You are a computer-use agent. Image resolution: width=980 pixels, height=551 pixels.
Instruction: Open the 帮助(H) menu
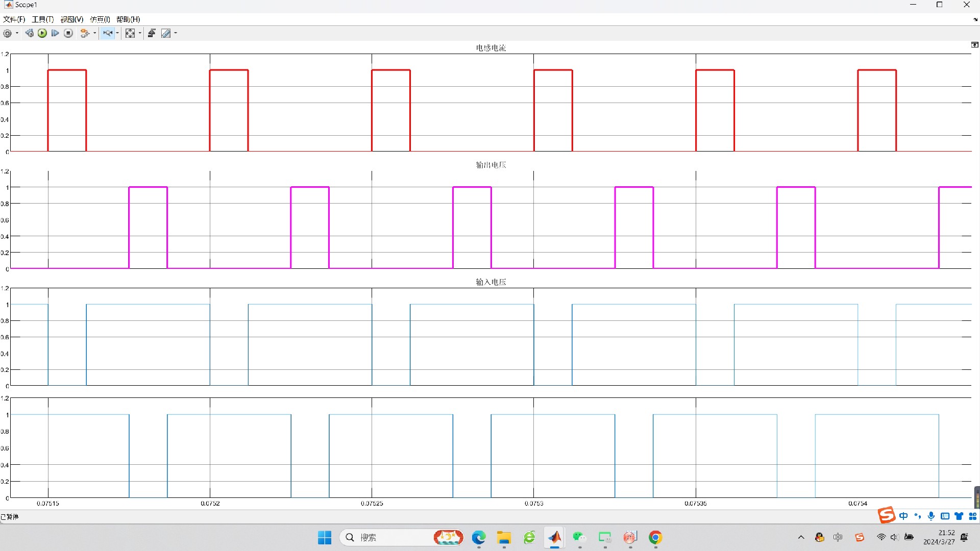click(128, 19)
